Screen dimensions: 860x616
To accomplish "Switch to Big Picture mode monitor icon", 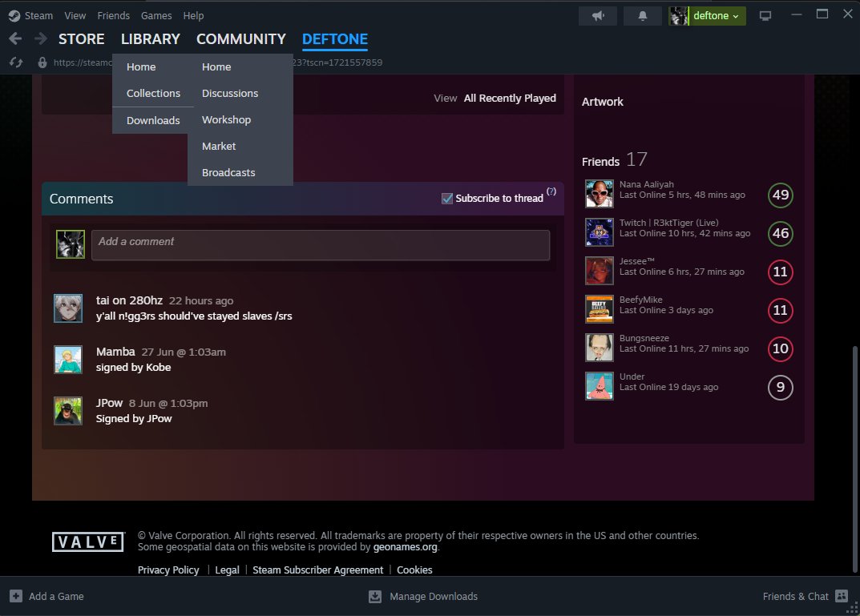I will [x=765, y=16].
